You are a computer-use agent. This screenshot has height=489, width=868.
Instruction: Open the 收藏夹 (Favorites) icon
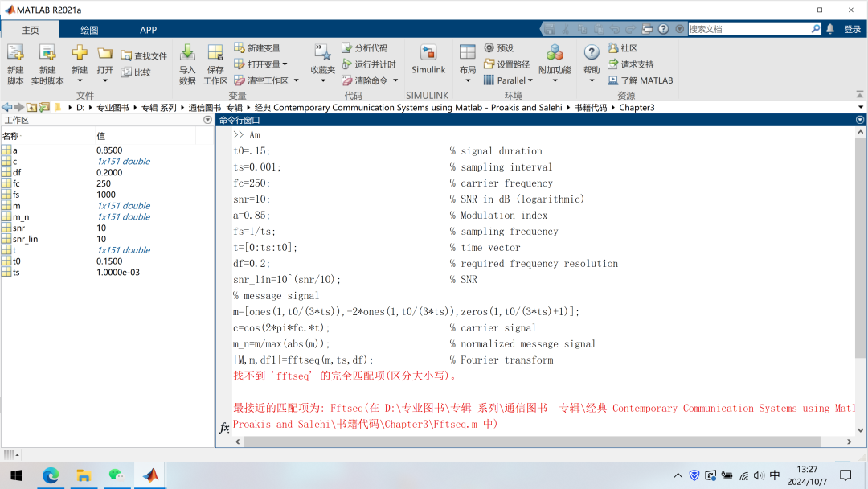pyautogui.click(x=323, y=53)
